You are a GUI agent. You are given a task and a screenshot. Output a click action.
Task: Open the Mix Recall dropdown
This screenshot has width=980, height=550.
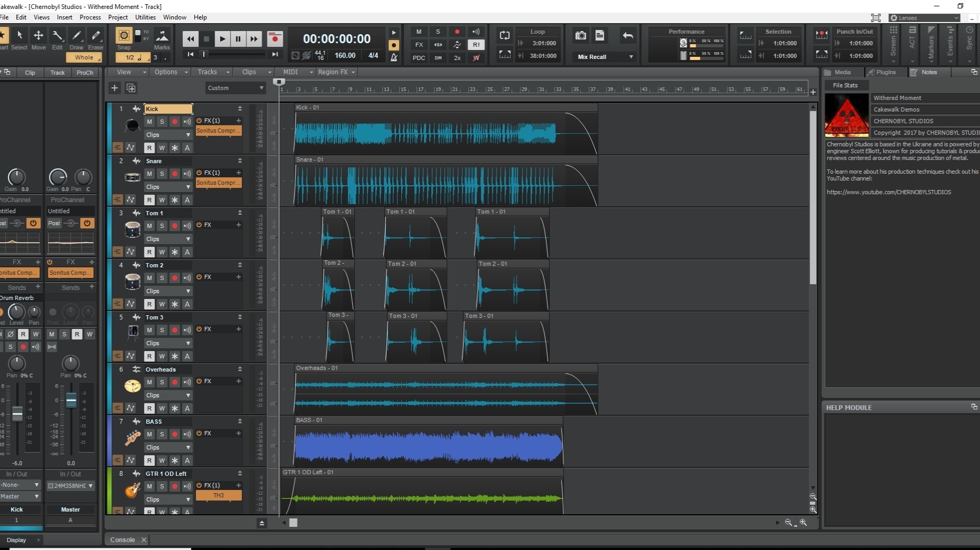605,57
